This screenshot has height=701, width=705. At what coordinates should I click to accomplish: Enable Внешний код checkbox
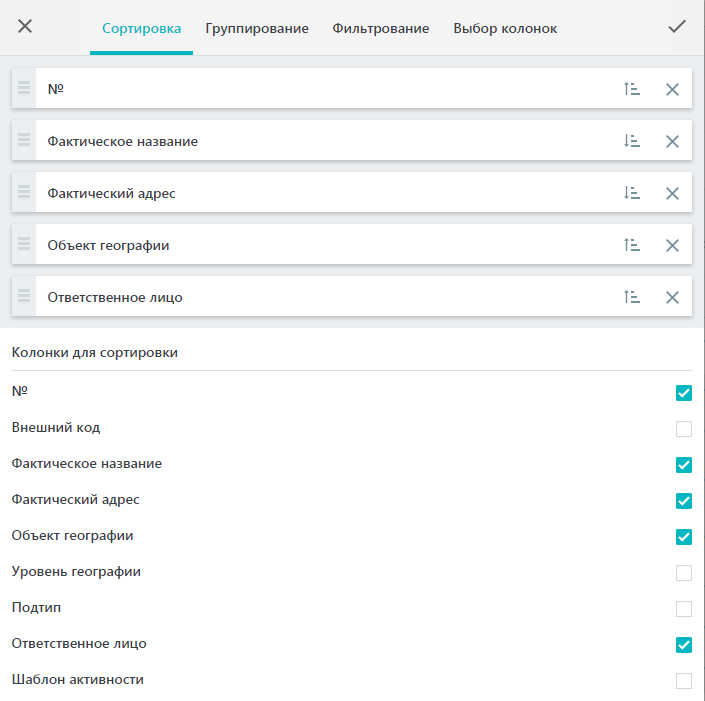(x=683, y=429)
